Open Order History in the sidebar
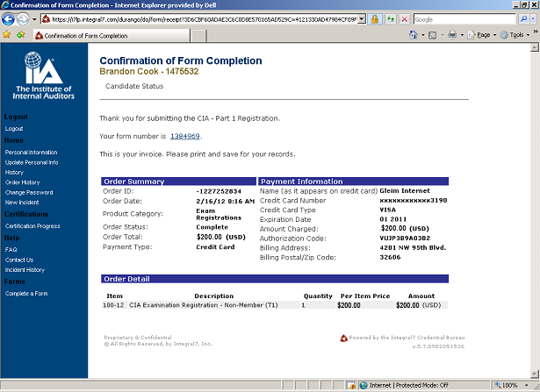Viewport: 540px width, 392px height. tap(22, 182)
